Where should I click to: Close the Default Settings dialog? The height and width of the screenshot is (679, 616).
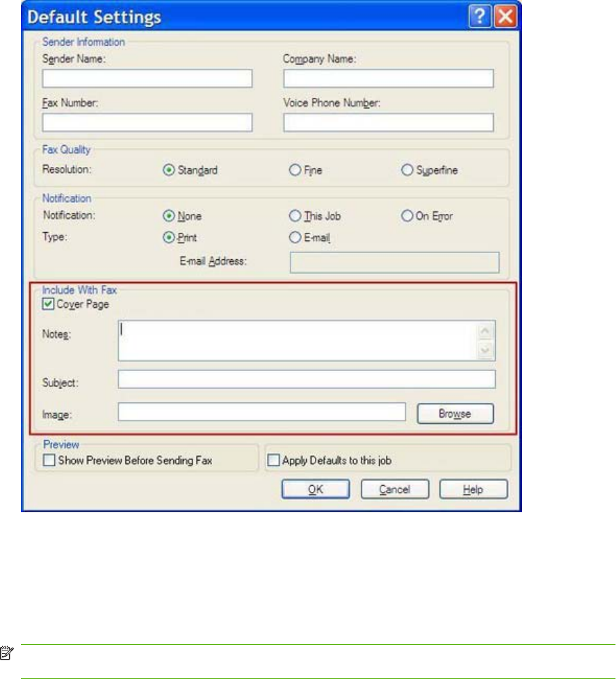click(x=505, y=17)
